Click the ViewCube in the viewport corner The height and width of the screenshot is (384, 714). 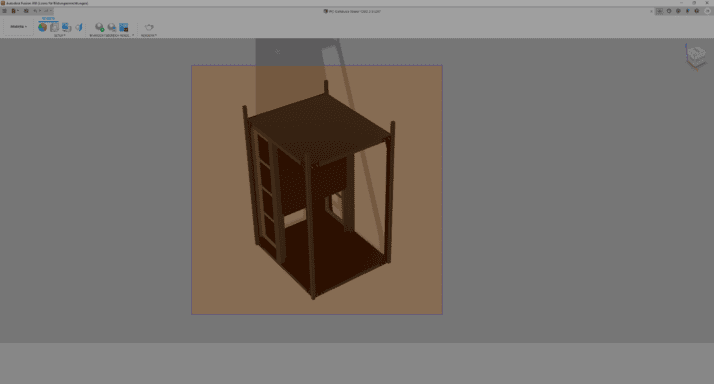pos(696,56)
